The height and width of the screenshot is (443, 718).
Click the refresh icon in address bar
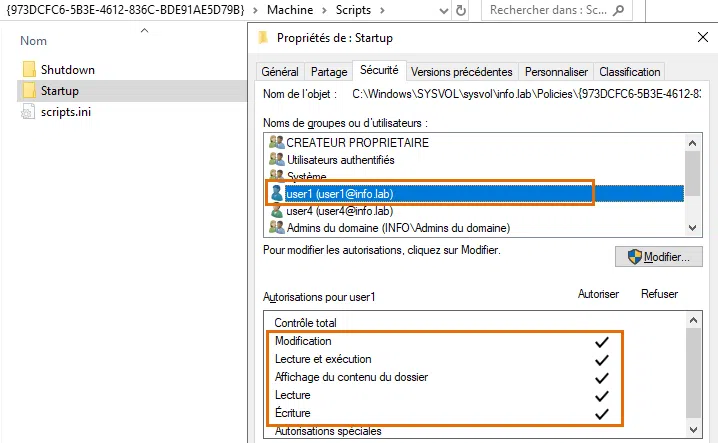[461, 10]
